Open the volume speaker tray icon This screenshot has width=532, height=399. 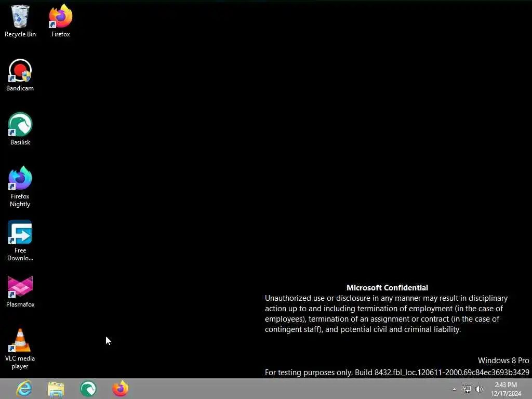(x=479, y=389)
